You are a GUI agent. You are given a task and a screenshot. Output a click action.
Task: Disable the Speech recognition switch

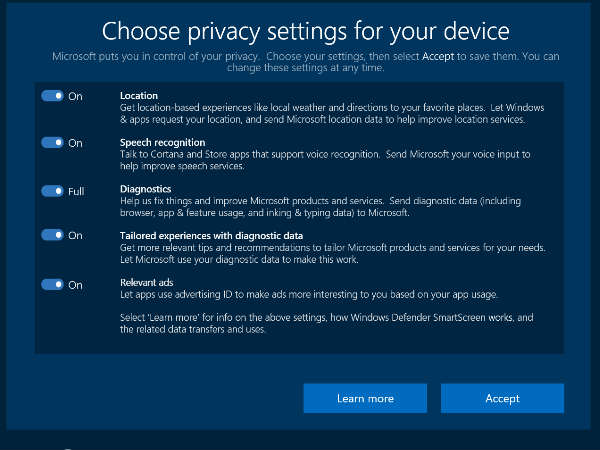(x=52, y=143)
